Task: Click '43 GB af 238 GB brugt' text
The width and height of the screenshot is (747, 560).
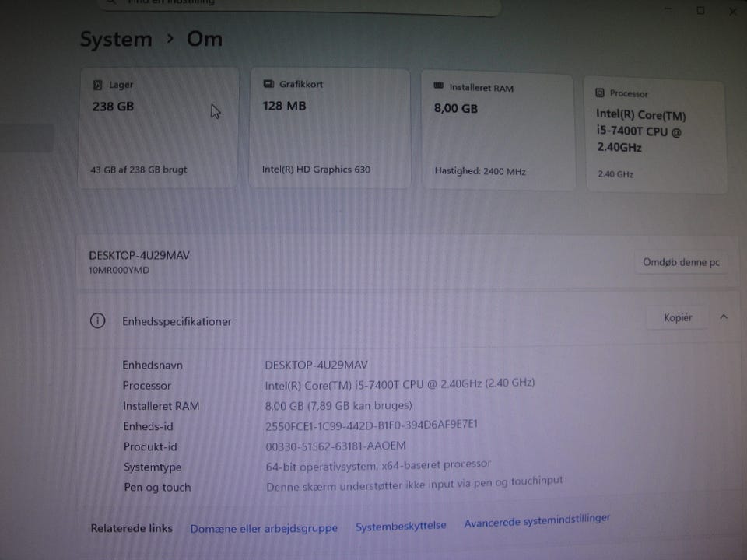Action: (139, 170)
